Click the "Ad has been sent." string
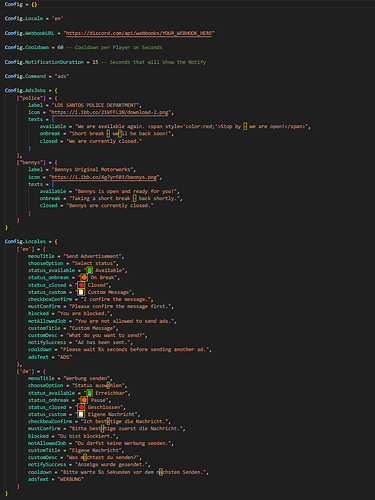 coord(104,343)
